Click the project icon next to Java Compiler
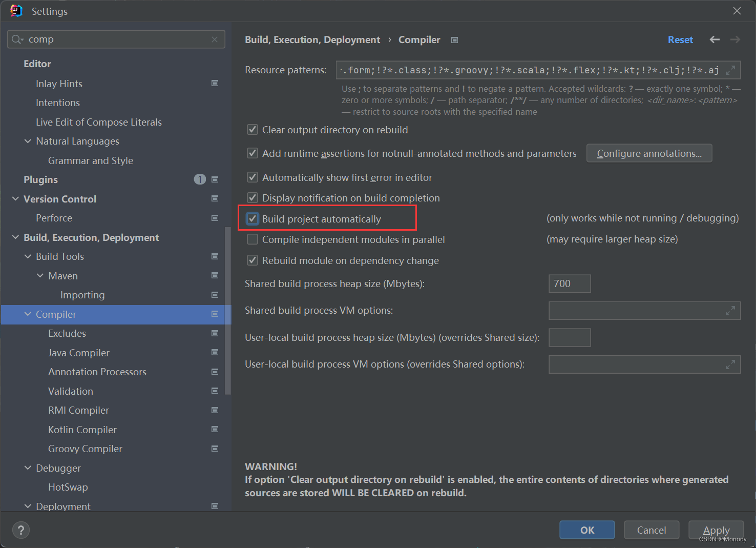This screenshot has height=548, width=756. 215,352
